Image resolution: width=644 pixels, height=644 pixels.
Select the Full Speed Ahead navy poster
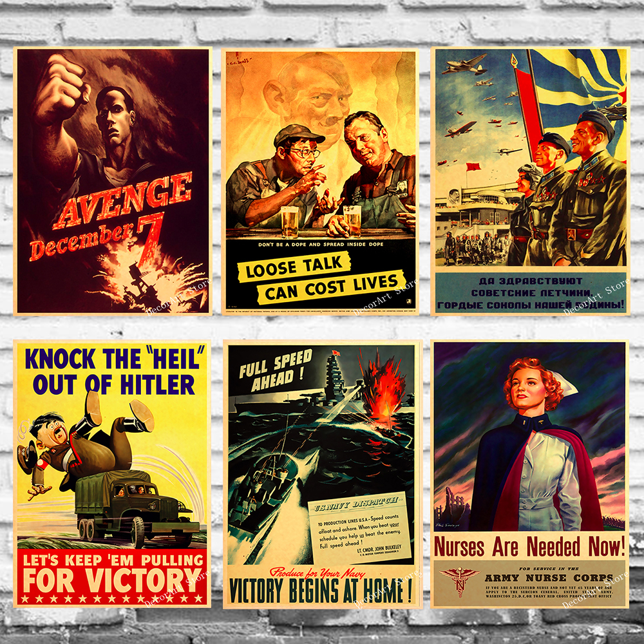(323, 475)
